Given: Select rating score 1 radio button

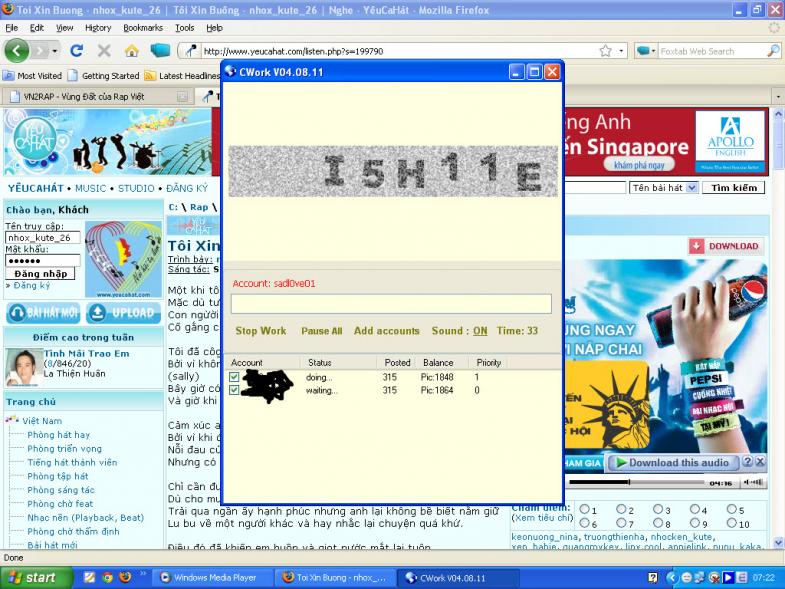Looking at the screenshot, I should click(x=584, y=509).
